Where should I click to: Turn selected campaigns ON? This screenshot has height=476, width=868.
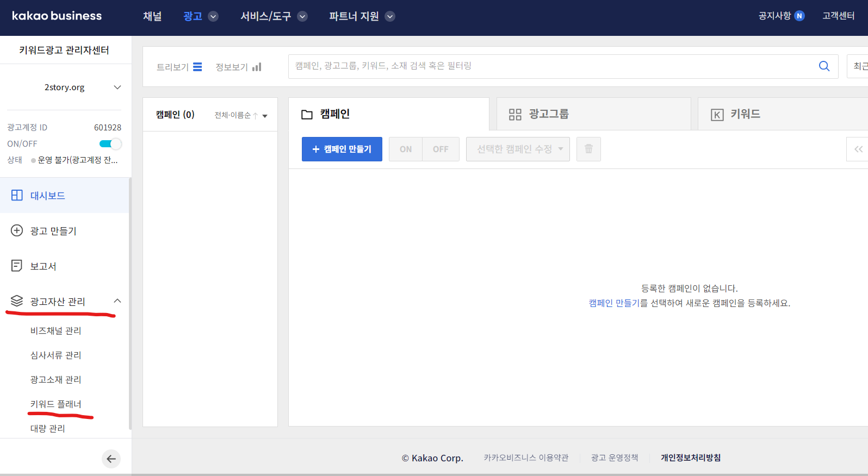406,149
